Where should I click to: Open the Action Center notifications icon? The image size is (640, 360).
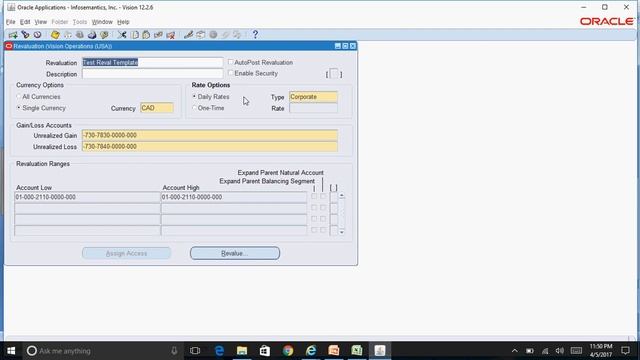point(625,351)
